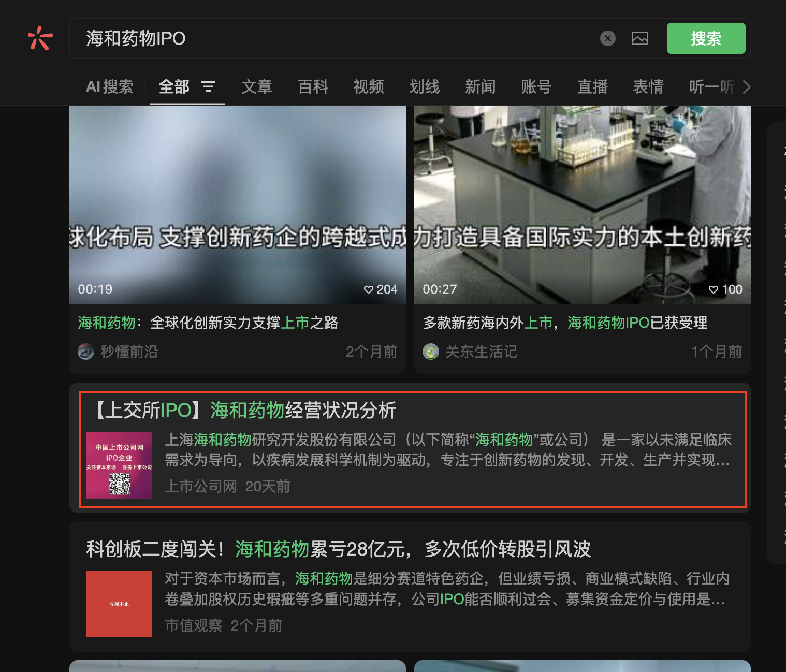Open the 视频 tab
This screenshot has height=672, width=786.
pyautogui.click(x=369, y=86)
